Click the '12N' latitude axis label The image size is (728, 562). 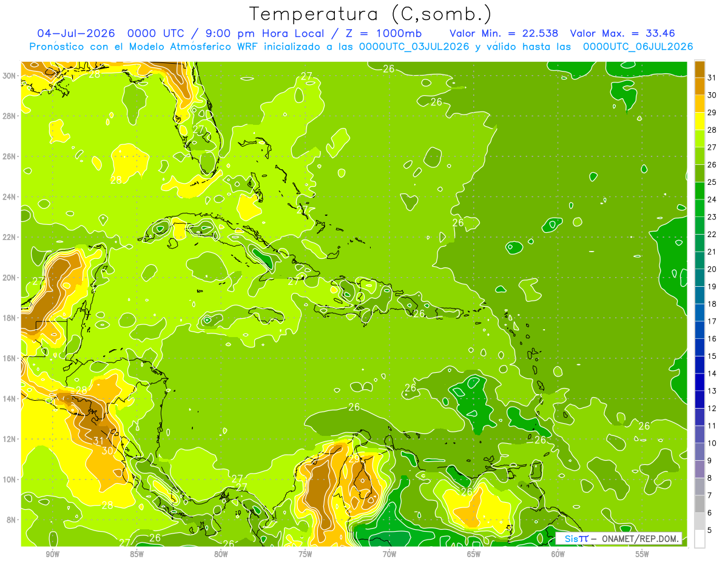(9, 439)
